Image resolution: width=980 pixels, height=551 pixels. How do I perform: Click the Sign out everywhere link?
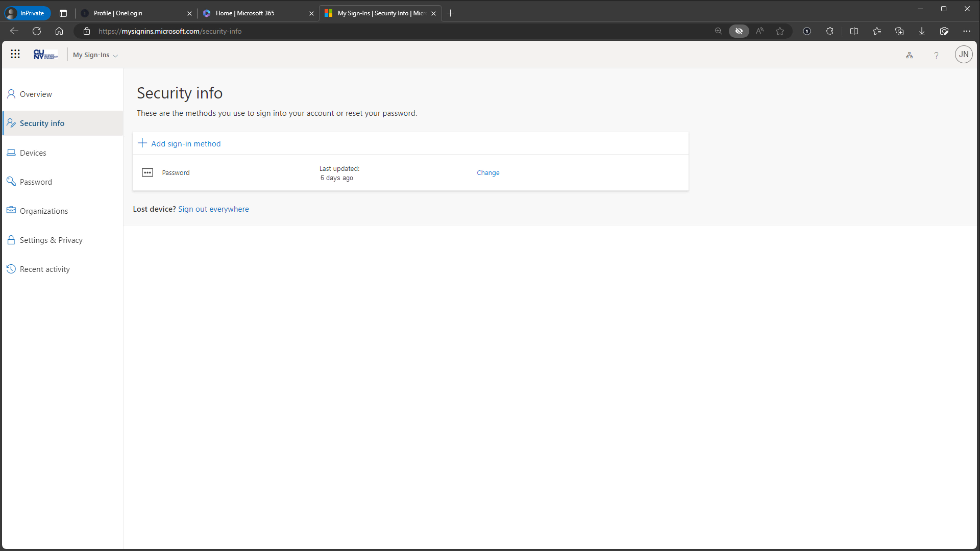(x=213, y=209)
